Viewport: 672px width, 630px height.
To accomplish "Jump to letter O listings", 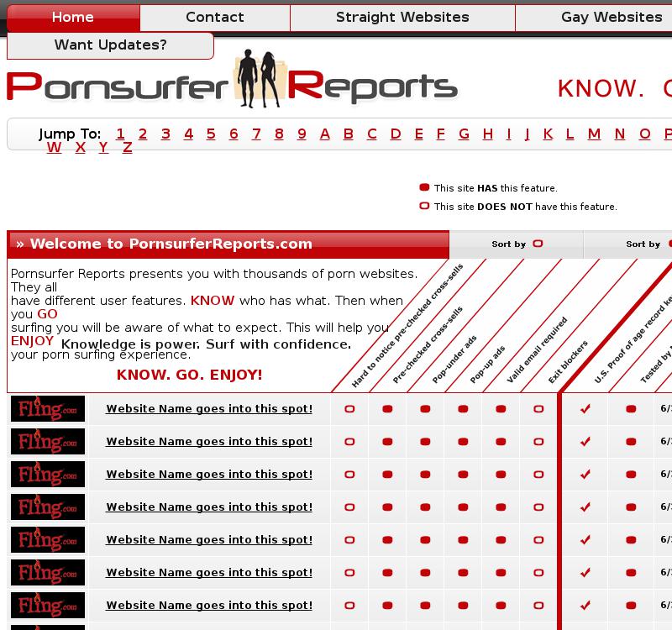I will tap(645, 134).
